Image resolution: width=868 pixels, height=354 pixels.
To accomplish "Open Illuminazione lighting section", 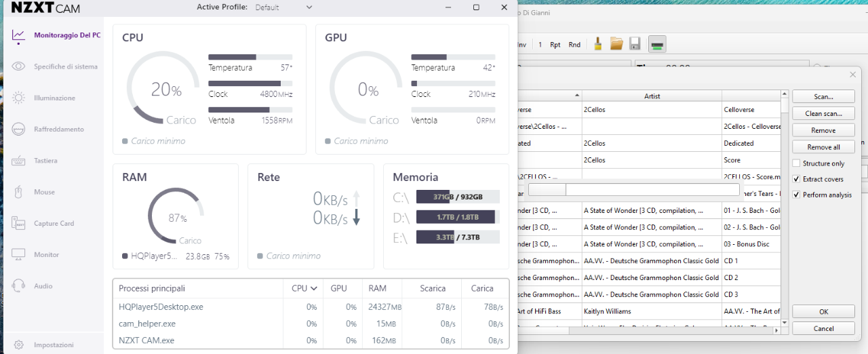I will (x=54, y=98).
